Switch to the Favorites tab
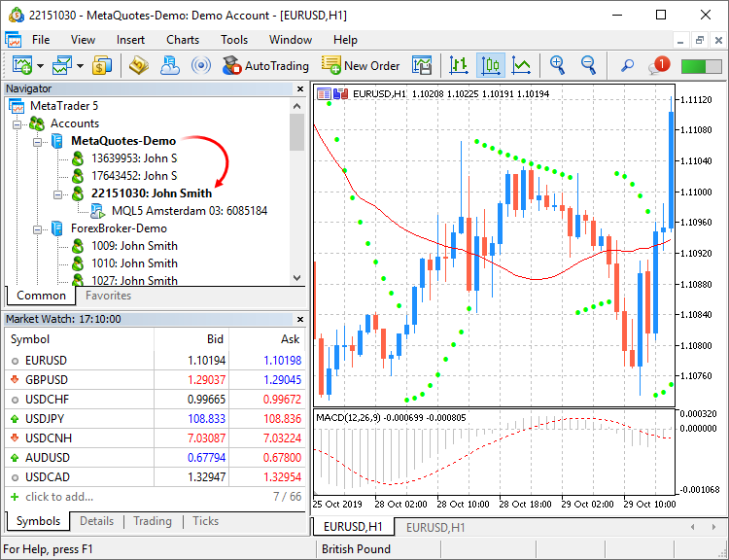729x560 pixels. [108, 296]
